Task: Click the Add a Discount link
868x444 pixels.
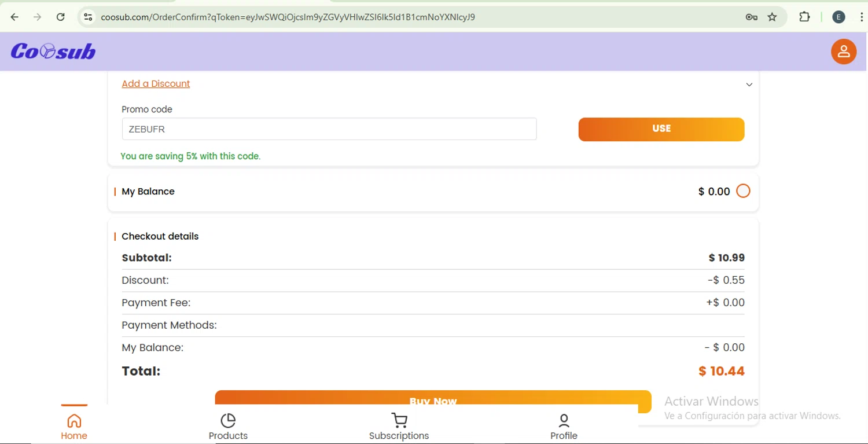Action: click(x=156, y=84)
